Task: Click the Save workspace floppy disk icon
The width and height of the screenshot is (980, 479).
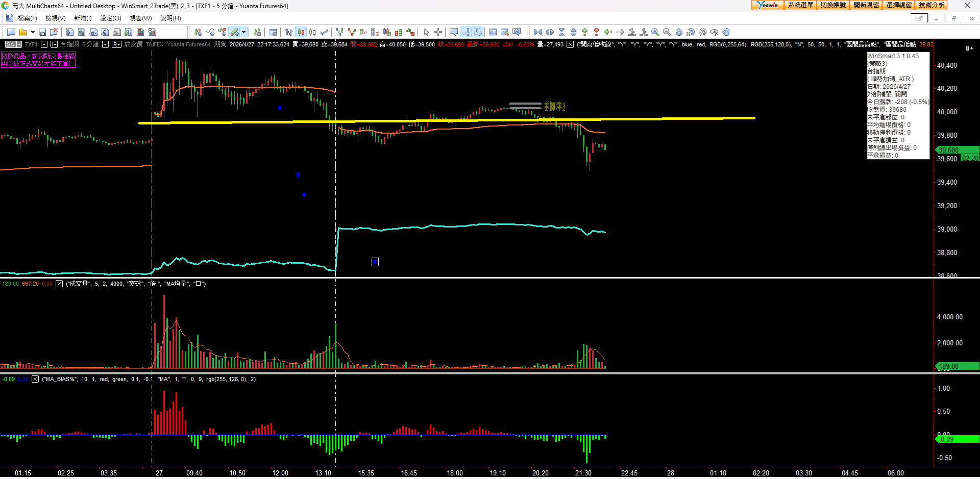Action: 42,32
